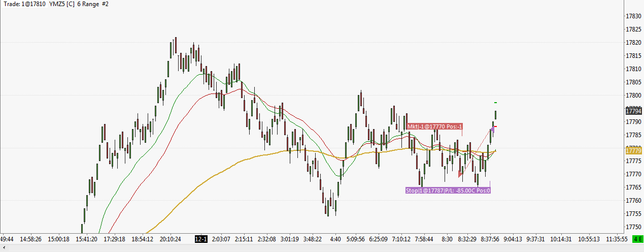Select the gold 17779 moving average tag
The height and width of the screenshot is (252, 644).
(633, 150)
